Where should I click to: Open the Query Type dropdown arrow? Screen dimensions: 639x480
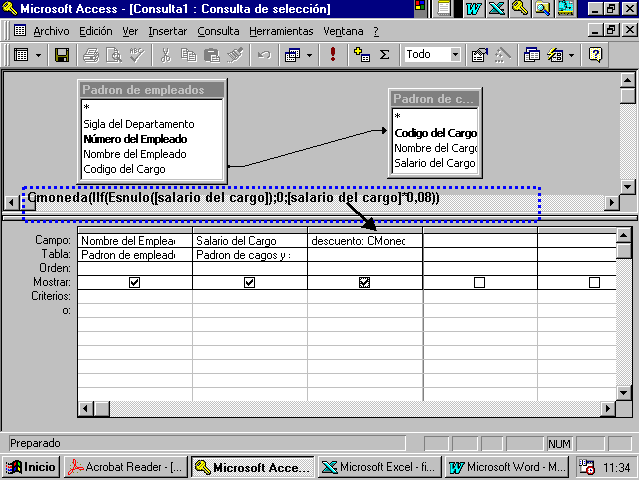(x=309, y=55)
